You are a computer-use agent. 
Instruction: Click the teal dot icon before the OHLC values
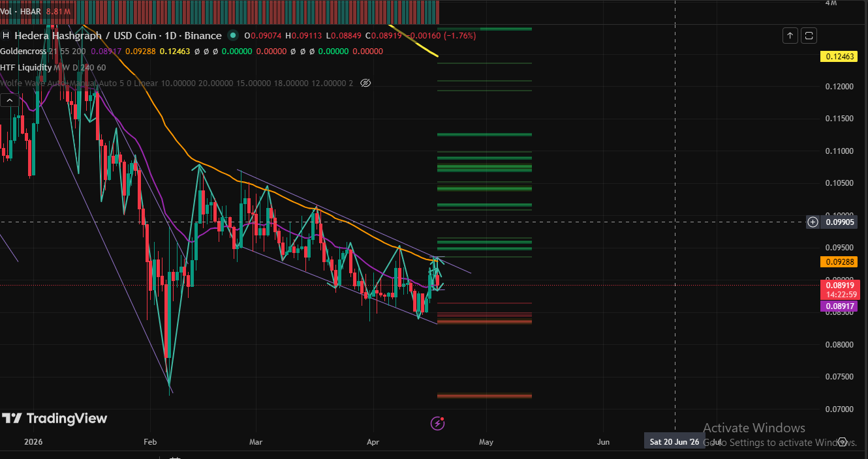(x=233, y=36)
